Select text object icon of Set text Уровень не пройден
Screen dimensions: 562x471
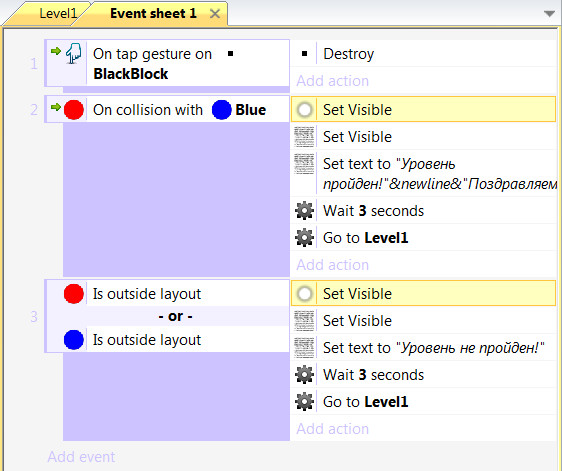pos(304,347)
